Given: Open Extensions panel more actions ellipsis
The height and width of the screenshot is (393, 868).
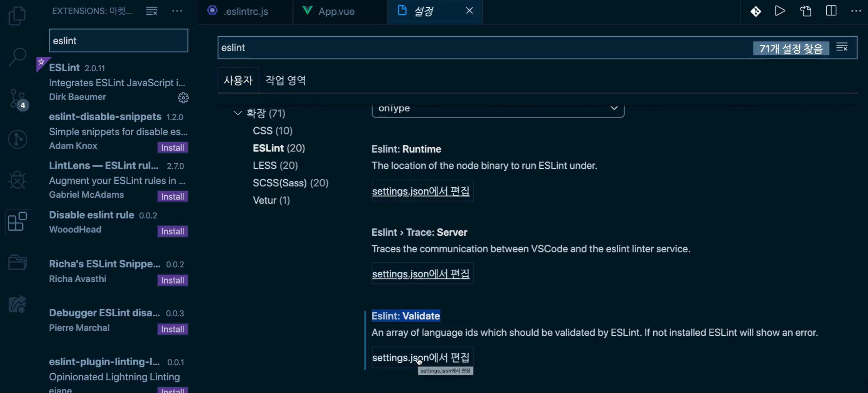Looking at the screenshot, I should click(x=177, y=11).
